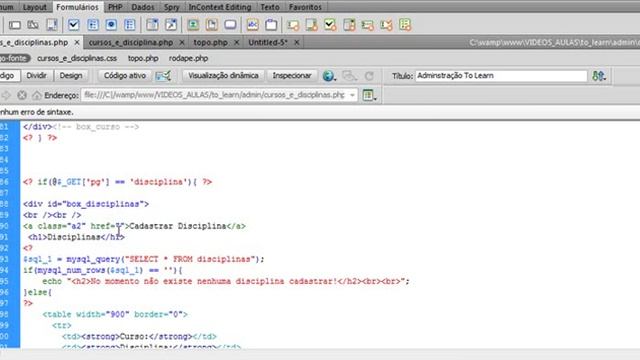640x360 pixels.
Task: Click the stop icon in address bar
Action: pyautogui.click(x=22, y=95)
